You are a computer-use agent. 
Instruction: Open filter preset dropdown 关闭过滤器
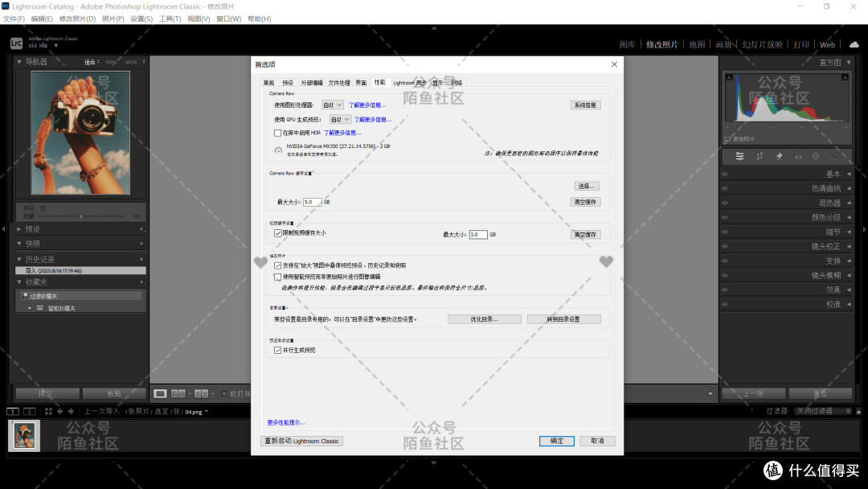click(x=823, y=412)
